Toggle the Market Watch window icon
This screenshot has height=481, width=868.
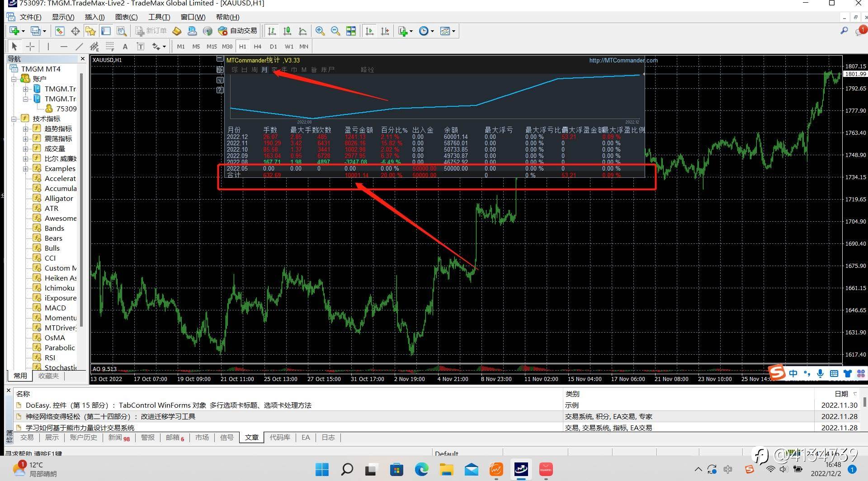(60, 31)
